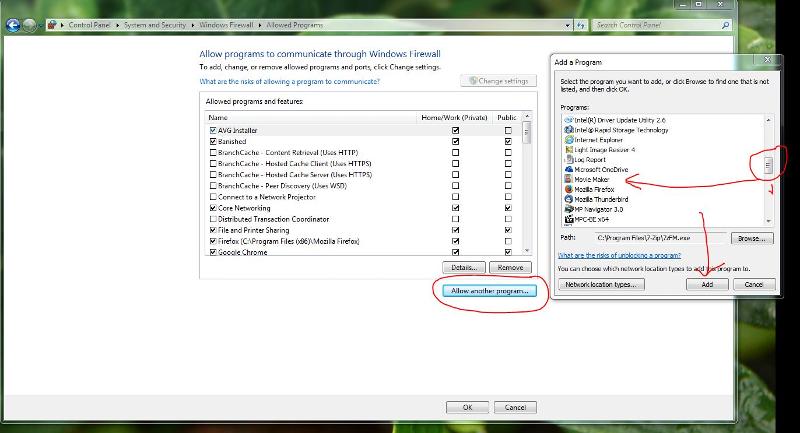The height and width of the screenshot is (433, 800).
Task: Click OK in the Allowed Programs window
Action: 467,407
